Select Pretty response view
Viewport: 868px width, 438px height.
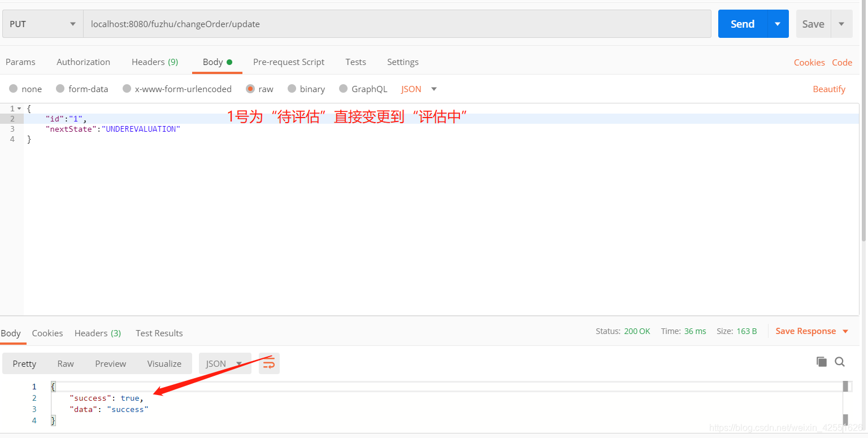[x=24, y=363]
